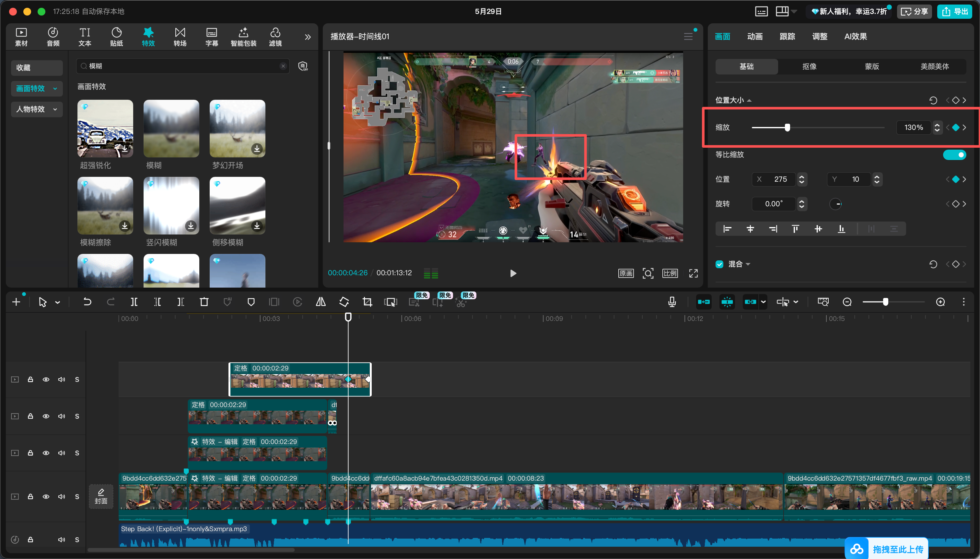Show more top tabs with double chevron
Viewport: 980px width, 559px height.
[308, 37]
